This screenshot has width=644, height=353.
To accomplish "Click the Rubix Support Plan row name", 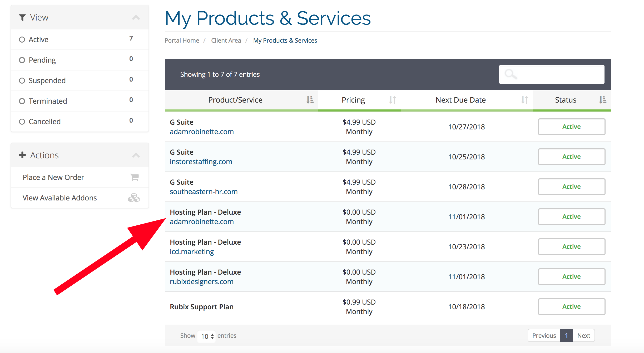I will tap(202, 307).
